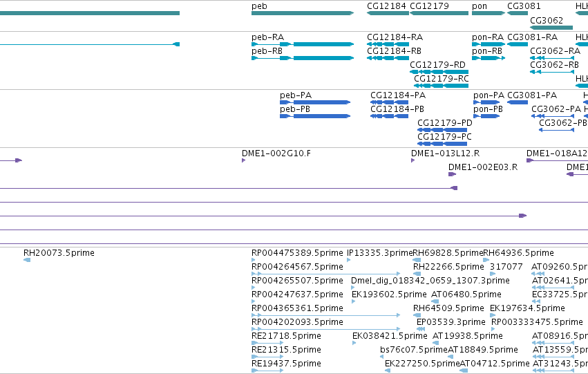Select RH64509.5prime EST
588x374 pixels.
[417, 315]
